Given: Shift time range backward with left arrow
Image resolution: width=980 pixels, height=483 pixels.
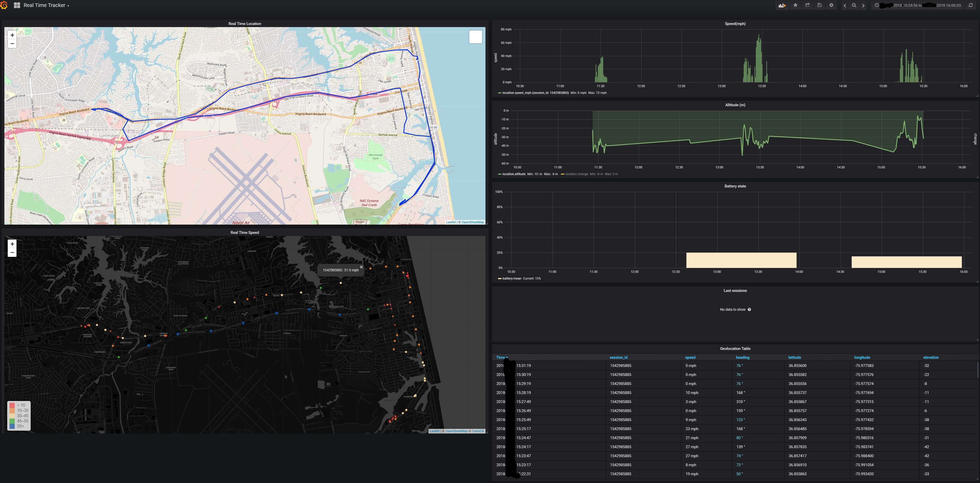Looking at the screenshot, I should tap(845, 5).
